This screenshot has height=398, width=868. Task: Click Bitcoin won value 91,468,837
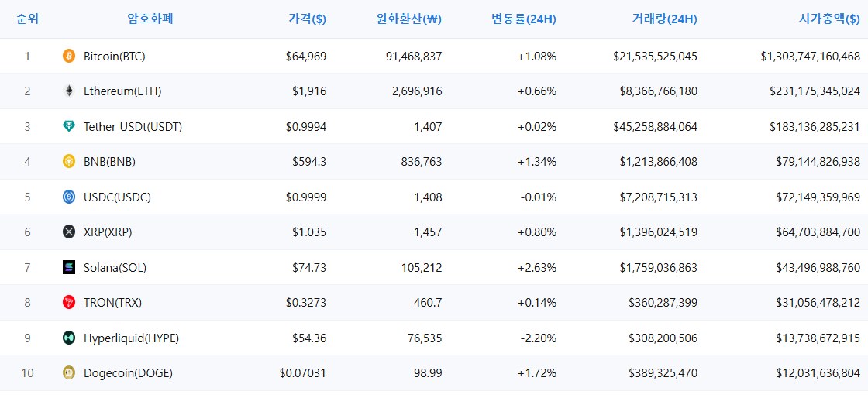click(x=415, y=56)
